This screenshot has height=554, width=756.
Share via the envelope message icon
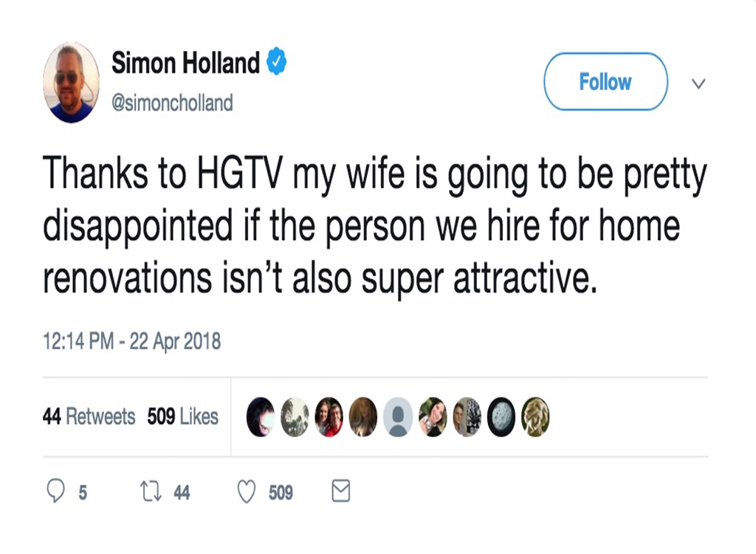click(340, 492)
